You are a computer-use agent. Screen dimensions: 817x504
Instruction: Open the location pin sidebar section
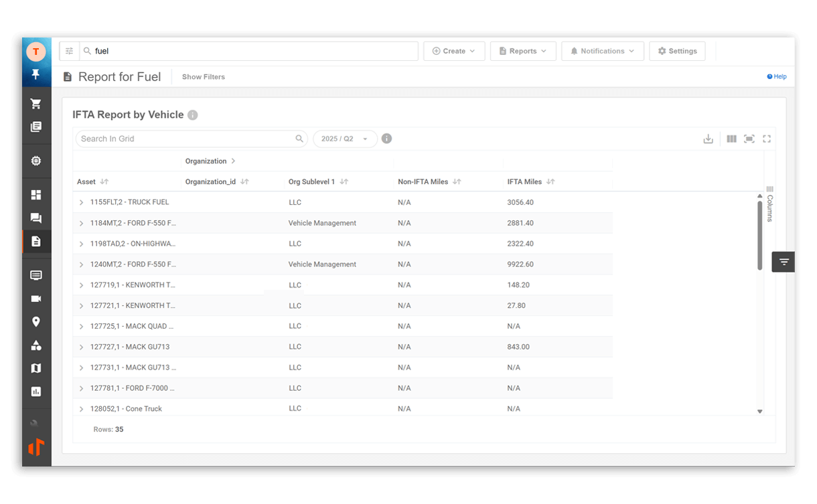coord(36,322)
